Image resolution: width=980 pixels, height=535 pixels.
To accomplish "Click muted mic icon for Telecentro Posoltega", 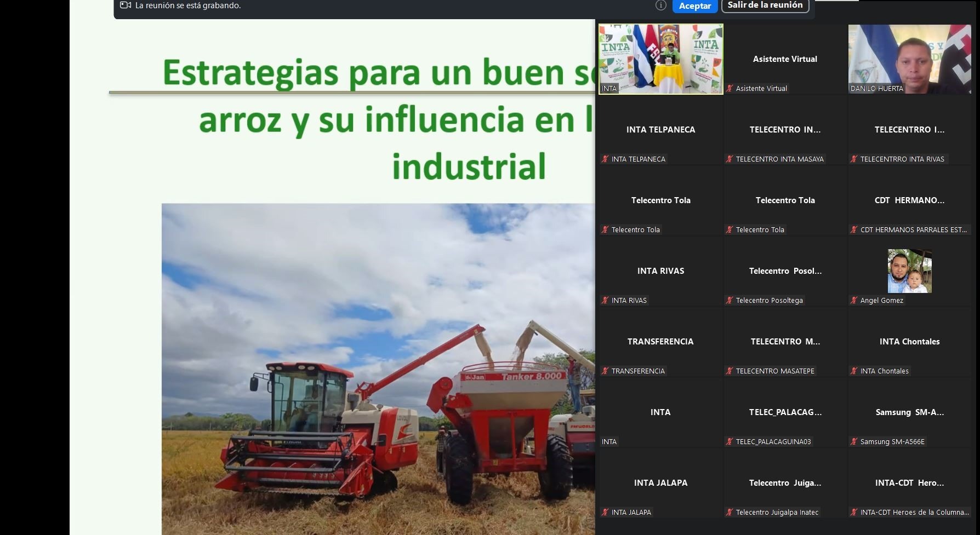I will (x=730, y=301).
